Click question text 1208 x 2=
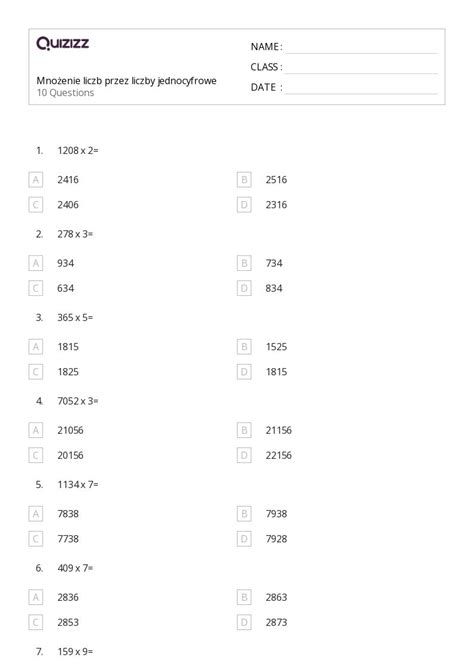This screenshot has width=474, height=670. (x=78, y=150)
